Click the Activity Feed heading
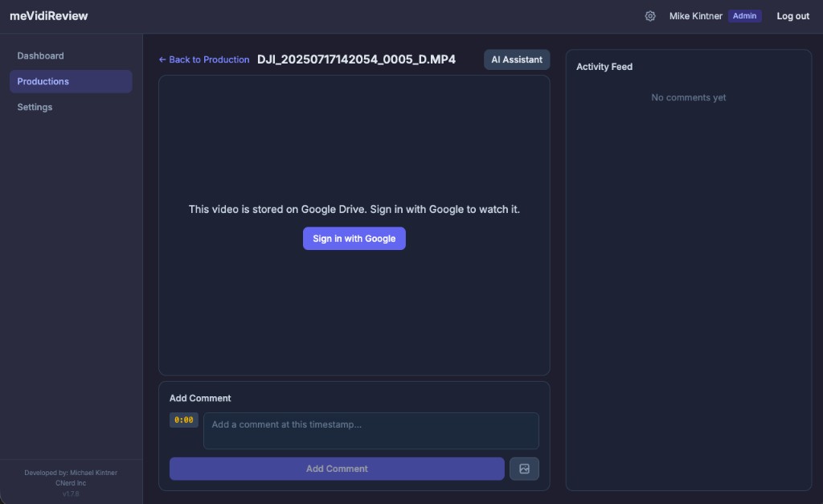 [x=604, y=67]
